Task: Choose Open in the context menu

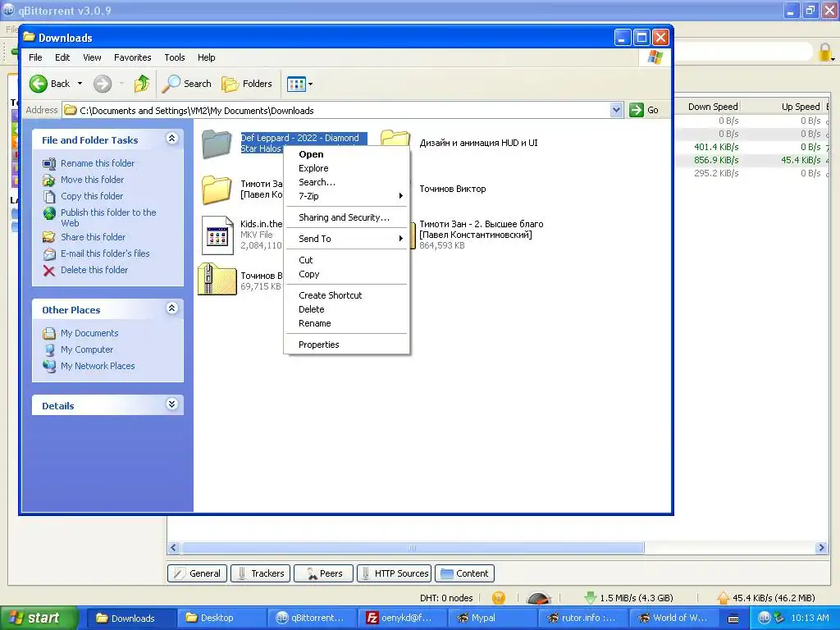Action: (x=347, y=154)
